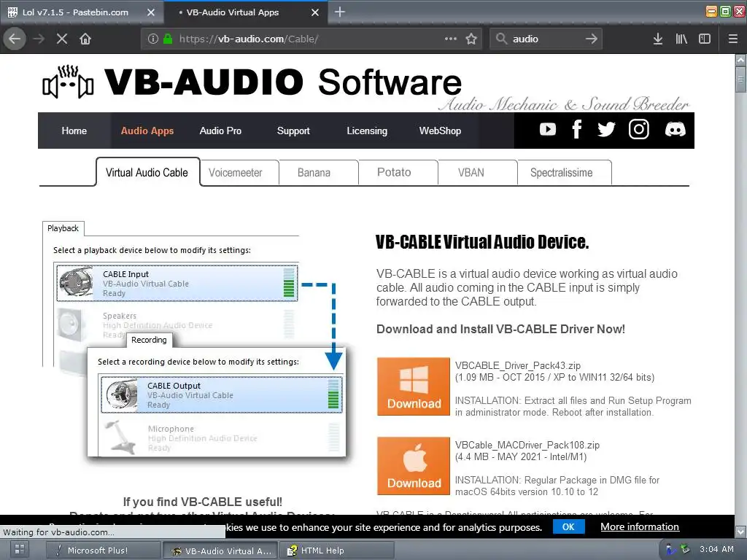The height and width of the screenshot is (560, 747).
Task: Open the library bookshelf icon
Action: point(681,39)
